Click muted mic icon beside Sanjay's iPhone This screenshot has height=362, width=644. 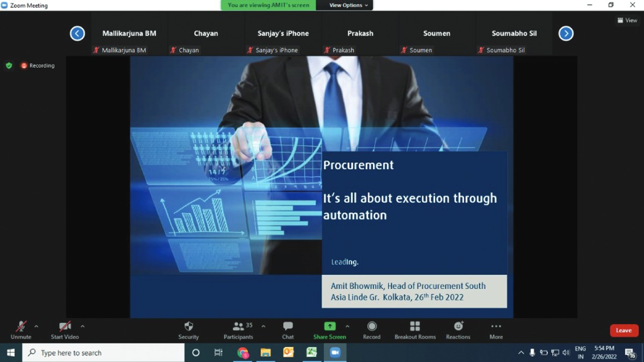250,50
